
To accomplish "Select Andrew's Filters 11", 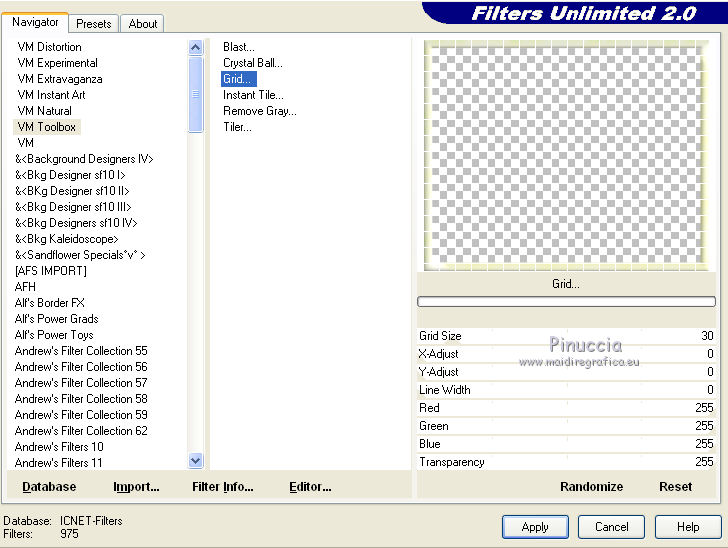I will (x=58, y=463).
